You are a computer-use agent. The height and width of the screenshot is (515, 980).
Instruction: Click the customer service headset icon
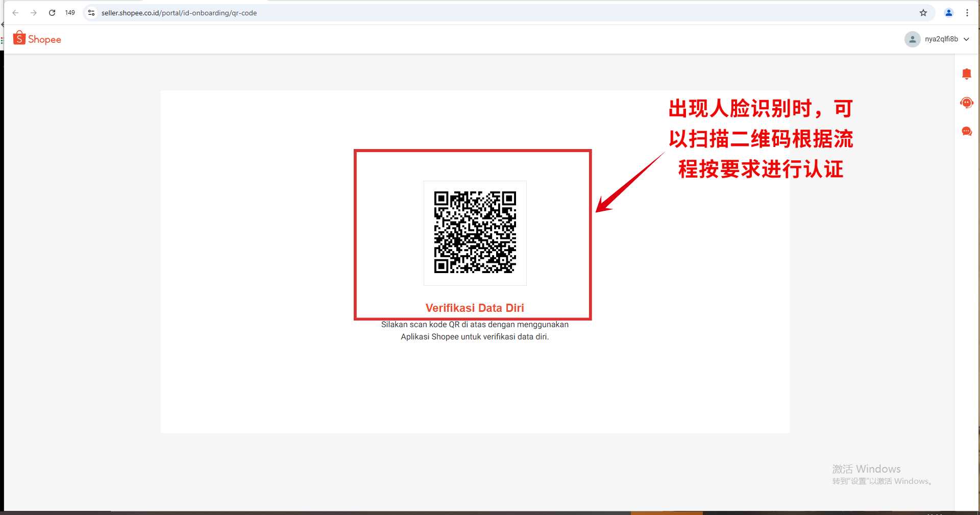coord(966,102)
